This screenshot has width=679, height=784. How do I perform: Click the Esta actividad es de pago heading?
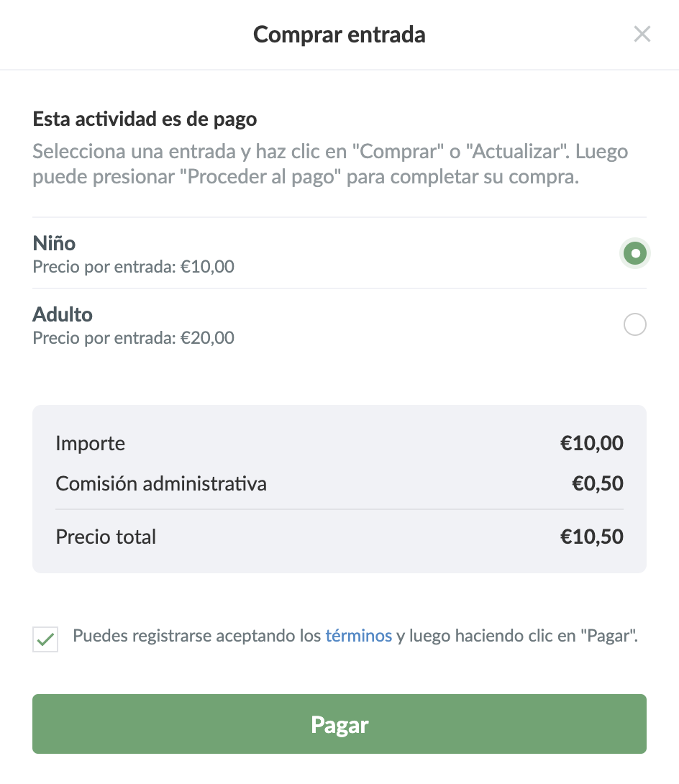click(x=145, y=119)
